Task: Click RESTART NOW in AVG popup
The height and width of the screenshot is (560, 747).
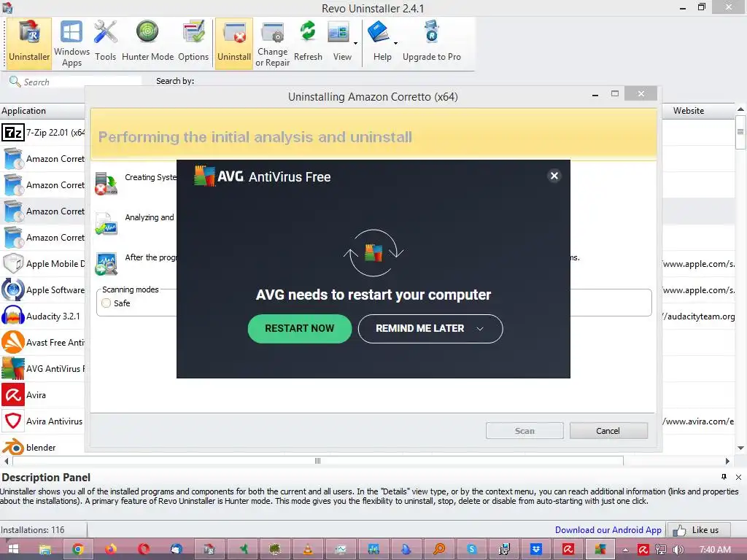Action: (300, 329)
